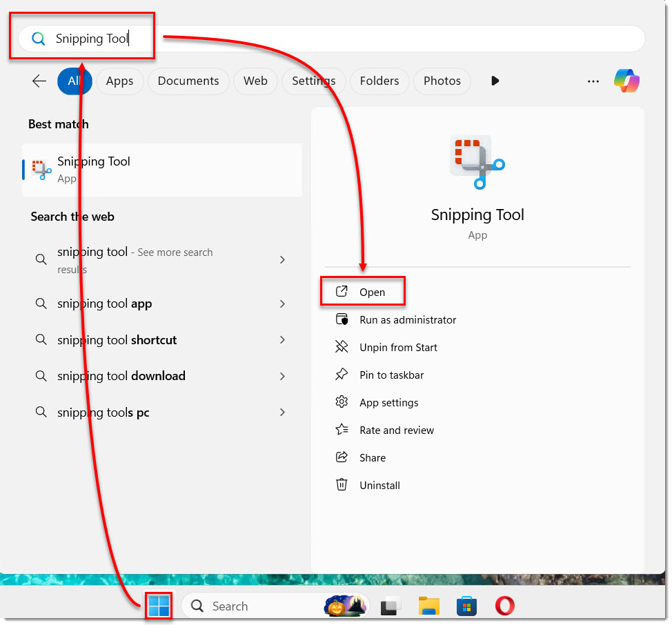Expand chevron next to 'snipping tool download'

282,376
